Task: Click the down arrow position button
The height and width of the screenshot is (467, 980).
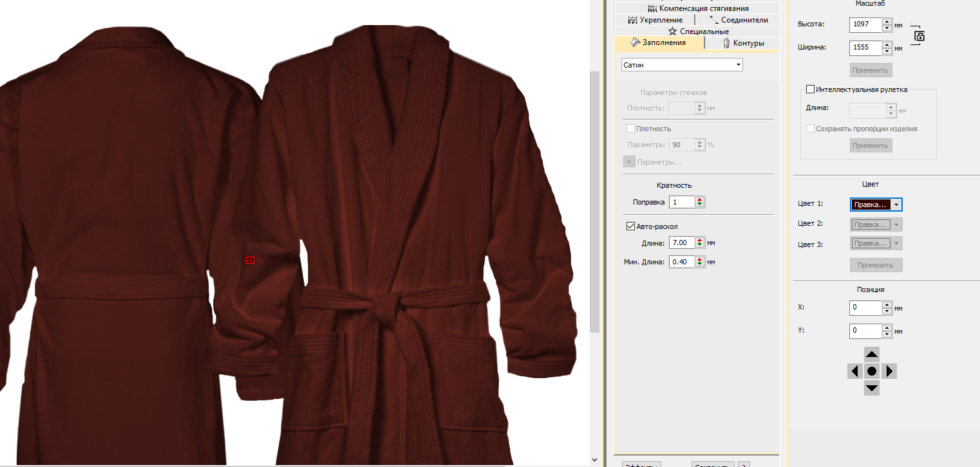Action: pos(871,388)
